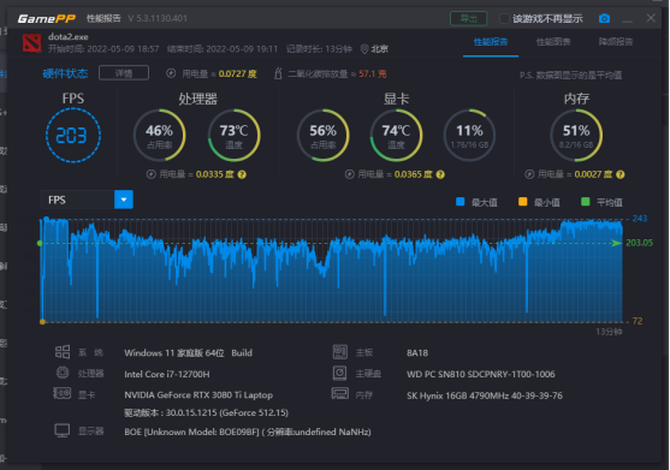Toggle the don't show again for this game checkbox
Screen dimensions: 670x470
coord(504,18)
